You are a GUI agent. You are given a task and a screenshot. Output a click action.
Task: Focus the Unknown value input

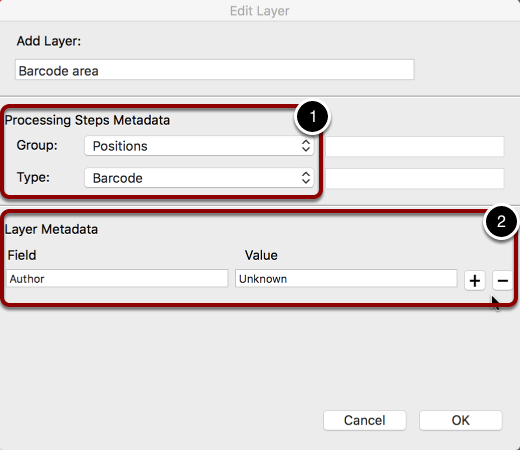point(346,279)
